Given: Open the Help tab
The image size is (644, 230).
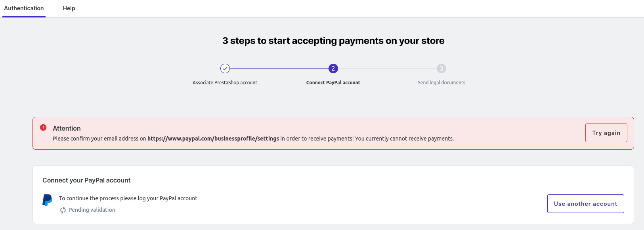Looking at the screenshot, I should point(69,8).
